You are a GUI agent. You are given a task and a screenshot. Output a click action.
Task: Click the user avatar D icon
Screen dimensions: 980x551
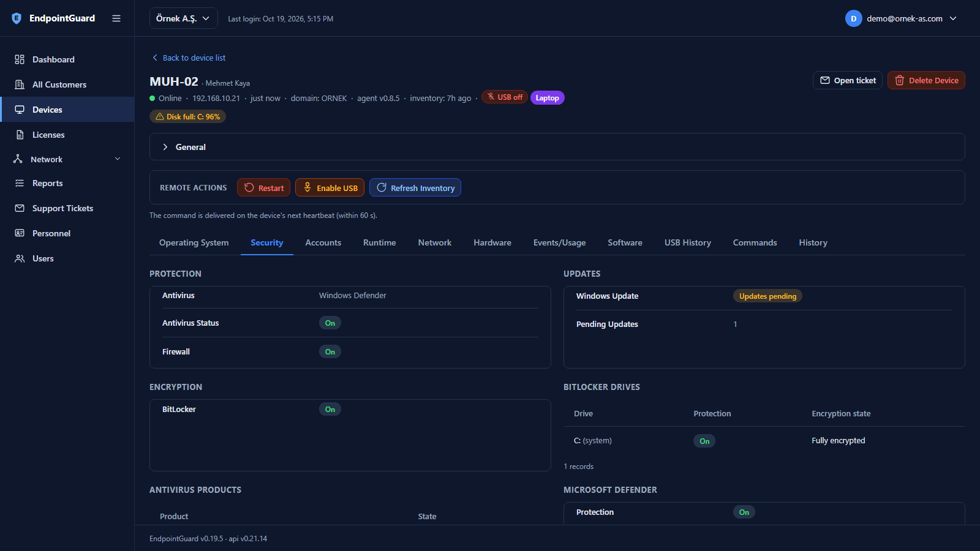853,18
